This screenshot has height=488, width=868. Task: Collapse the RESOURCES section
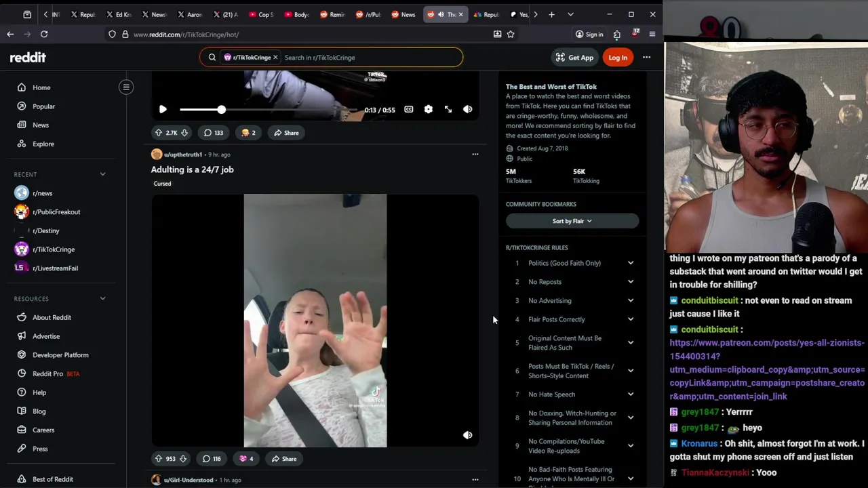point(102,298)
